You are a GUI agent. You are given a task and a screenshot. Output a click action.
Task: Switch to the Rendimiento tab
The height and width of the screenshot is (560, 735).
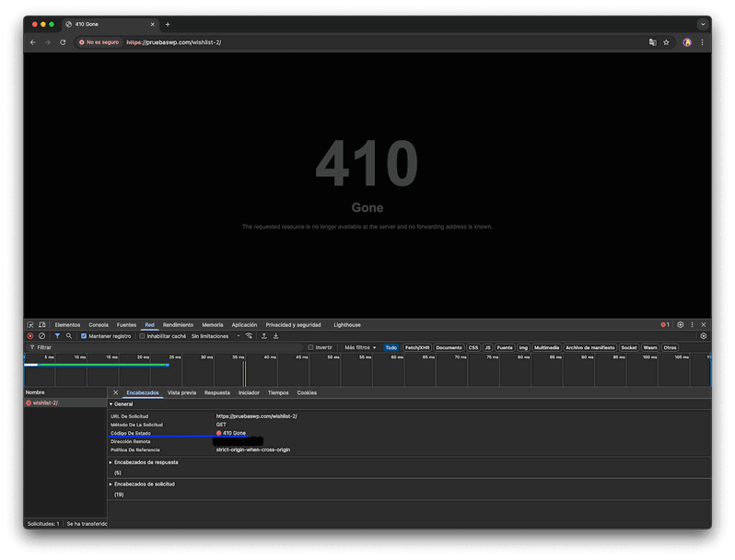pyautogui.click(x=178, y=325)
